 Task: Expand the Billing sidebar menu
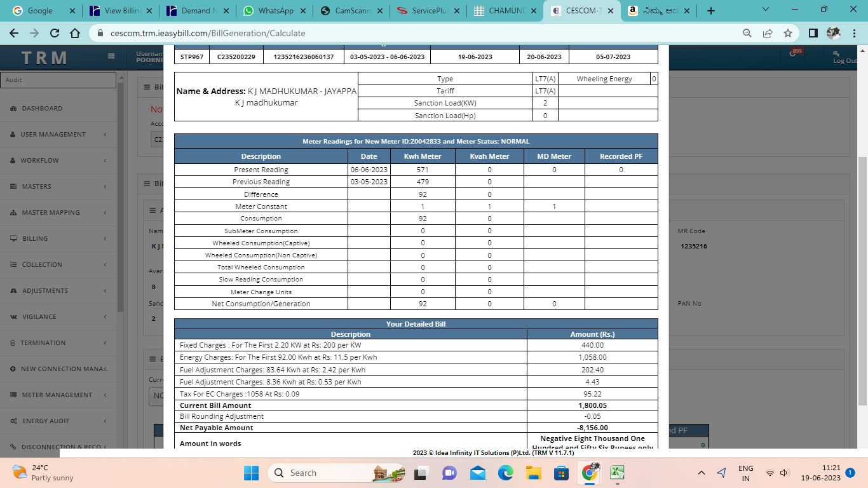[x=58, y=238]
